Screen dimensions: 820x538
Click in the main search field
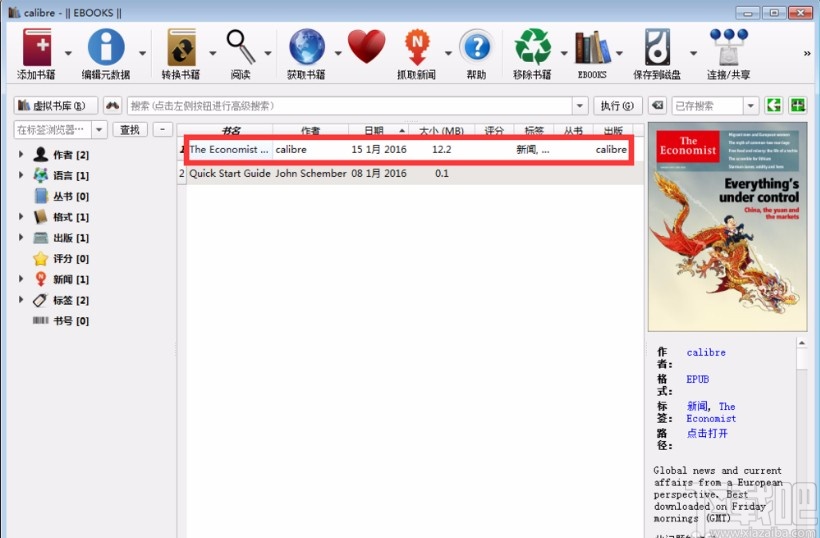(350, 106)
